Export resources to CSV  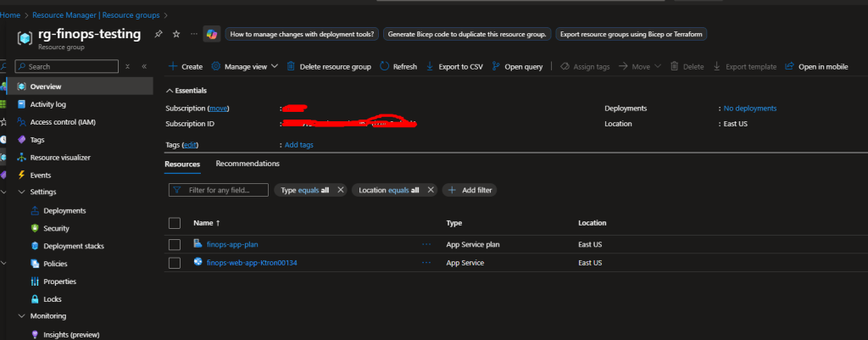click(457, 66)
